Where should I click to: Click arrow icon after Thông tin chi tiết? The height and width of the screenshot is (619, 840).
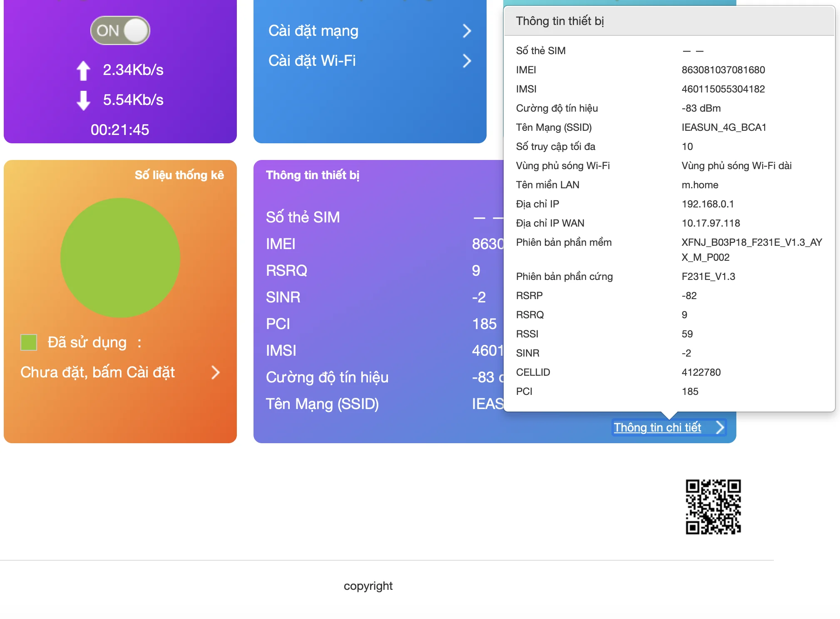click(x=720, y=427)
